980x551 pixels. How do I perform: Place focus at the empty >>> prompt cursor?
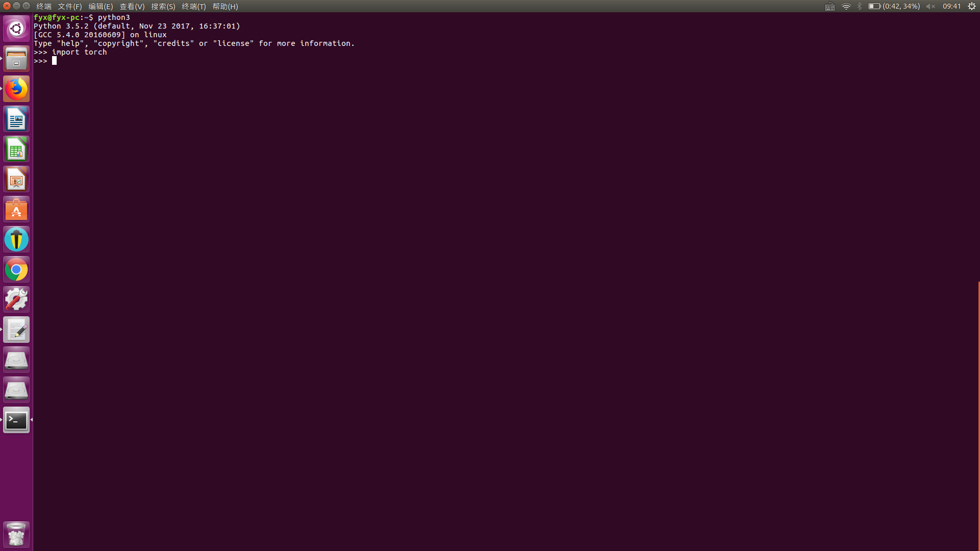(54, 61)
